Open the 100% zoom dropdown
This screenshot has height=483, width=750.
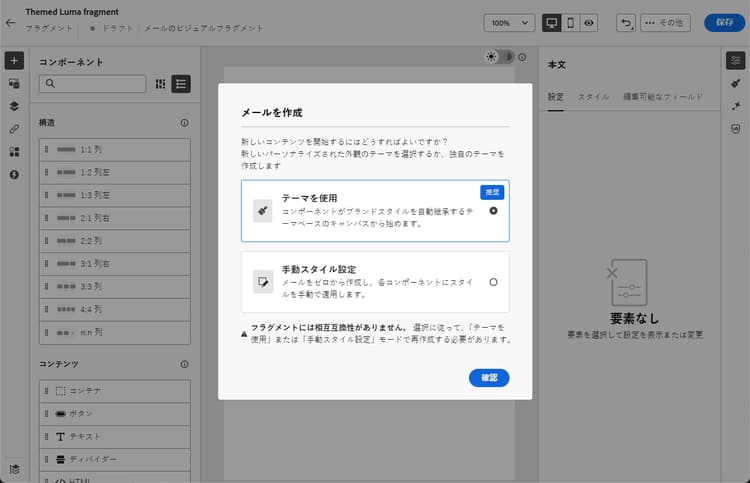509,23
